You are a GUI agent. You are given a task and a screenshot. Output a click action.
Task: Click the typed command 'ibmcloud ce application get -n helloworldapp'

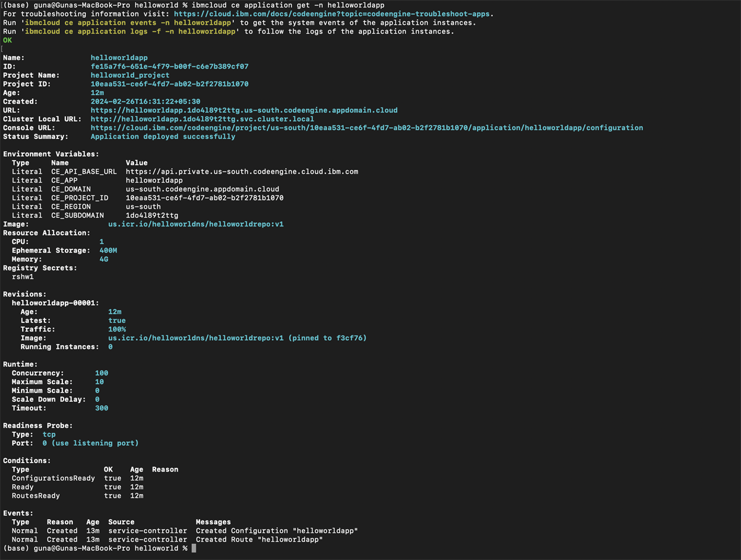(288, 5)
